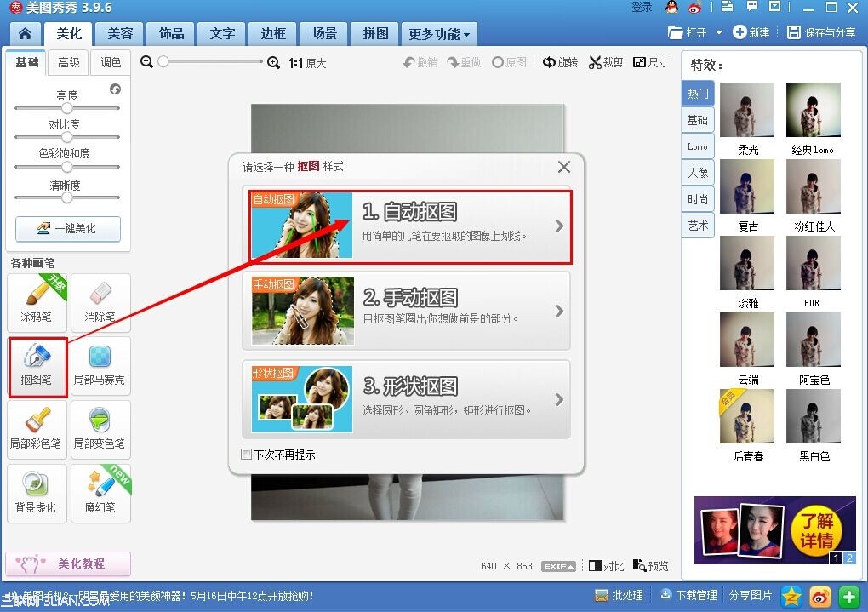Click the Weibo icon in title bar

[694, 7]
